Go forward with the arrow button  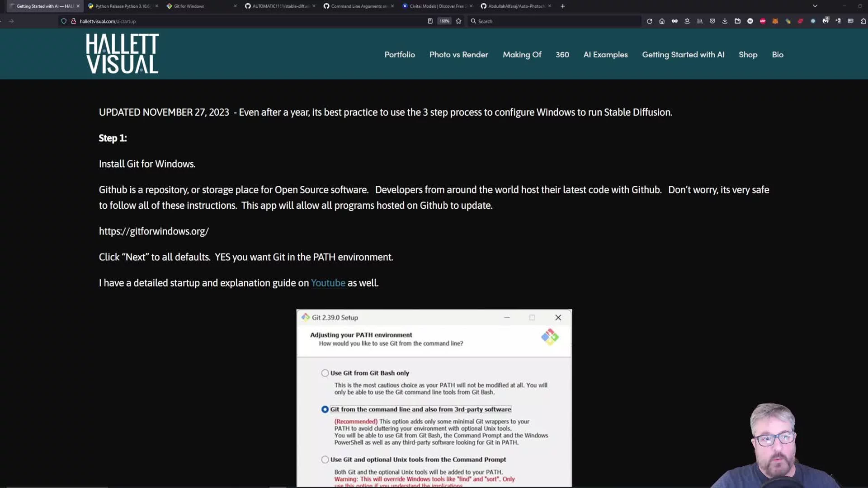11,21
